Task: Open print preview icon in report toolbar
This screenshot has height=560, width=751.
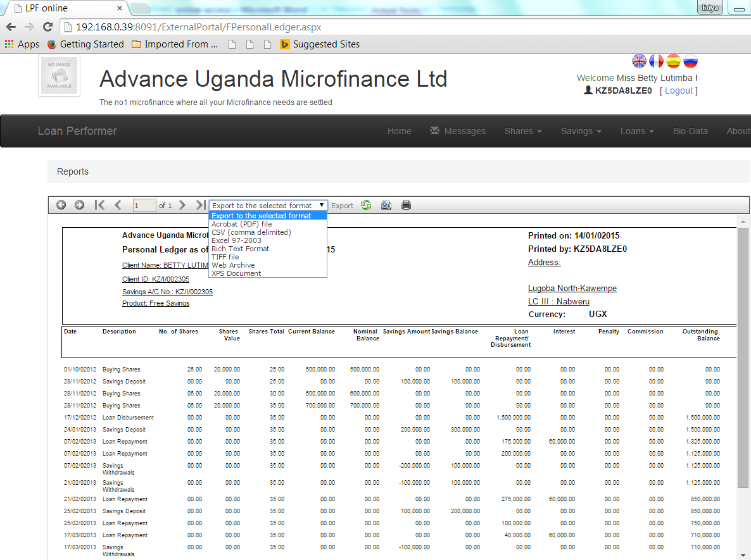Action: pyautogui.click(x=386, y=205)
